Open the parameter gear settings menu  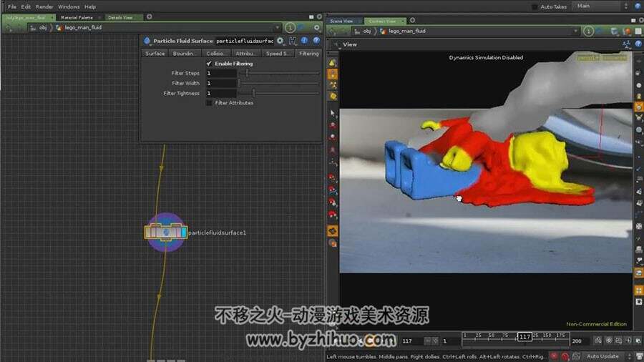click(280, 41)
